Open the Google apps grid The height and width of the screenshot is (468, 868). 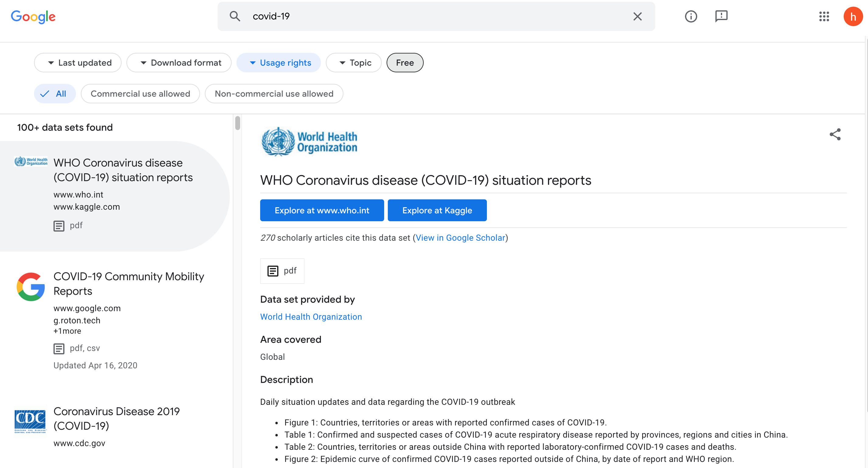tap(824, 16)
